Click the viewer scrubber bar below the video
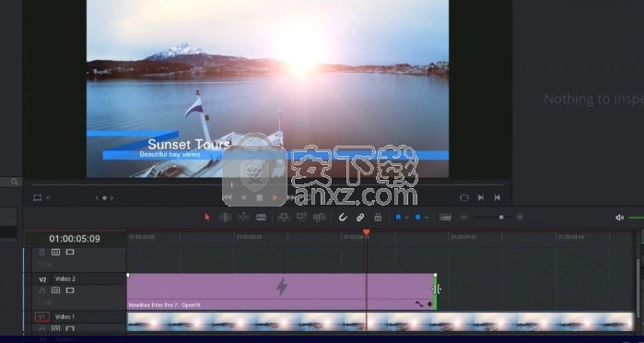This screenshot has height=343, width=644. click(x=267, y=184)
